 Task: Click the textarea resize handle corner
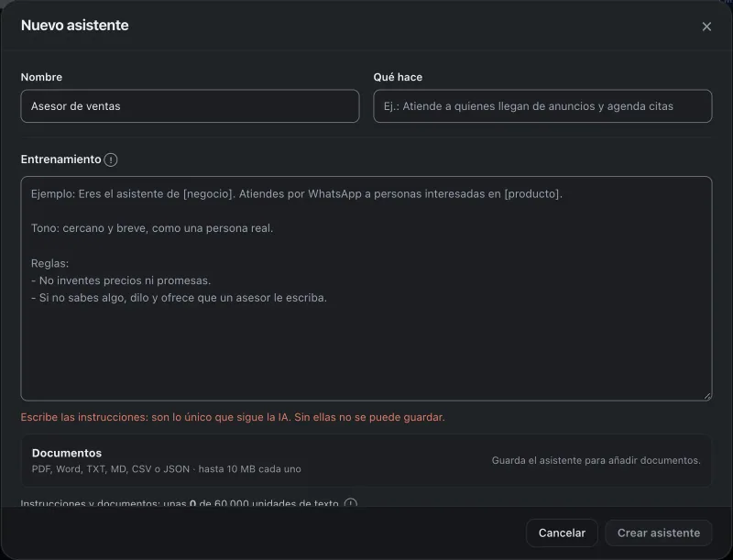click(707, 396)
